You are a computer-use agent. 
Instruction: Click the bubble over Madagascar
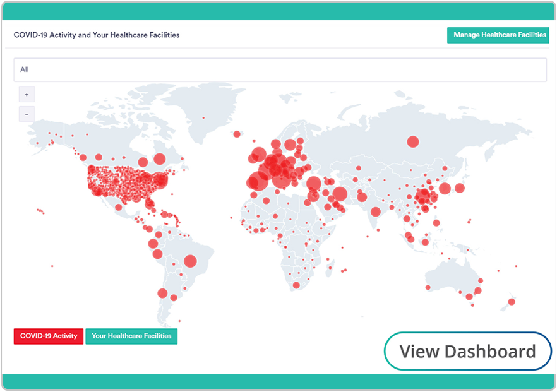click(x=330, y=268)
